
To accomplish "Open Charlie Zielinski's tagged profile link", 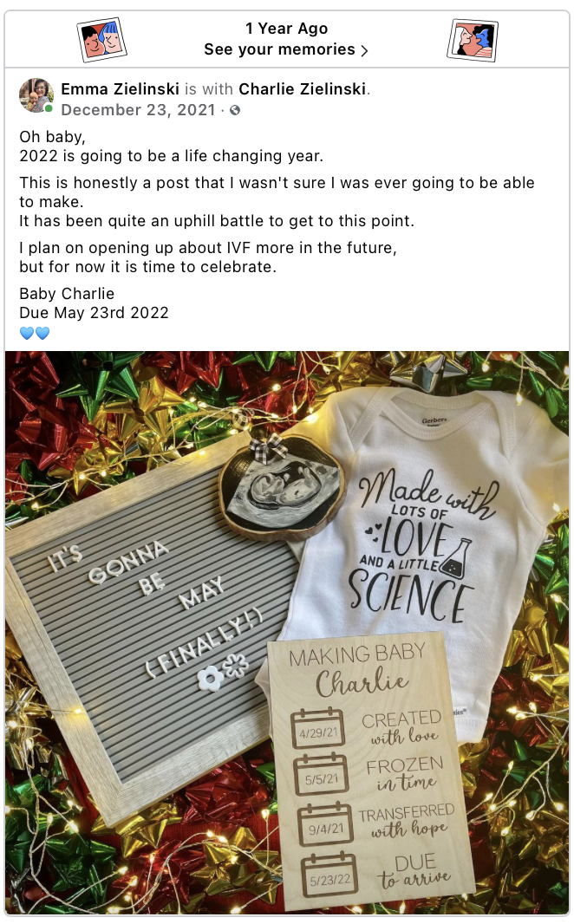I will [303, 89].
